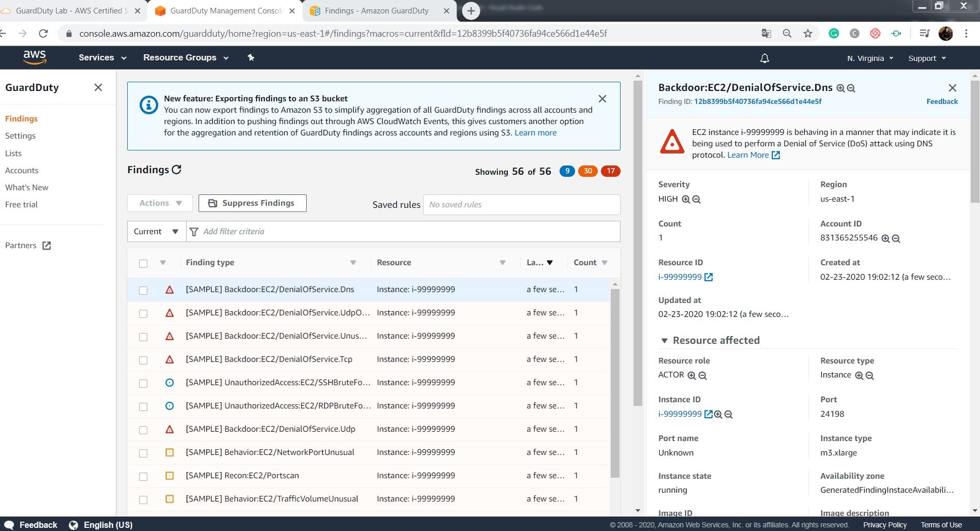The height and width of the screenshot is (531, 980).
Task: Open the notifications bell icon
Action: coord(764,58)
